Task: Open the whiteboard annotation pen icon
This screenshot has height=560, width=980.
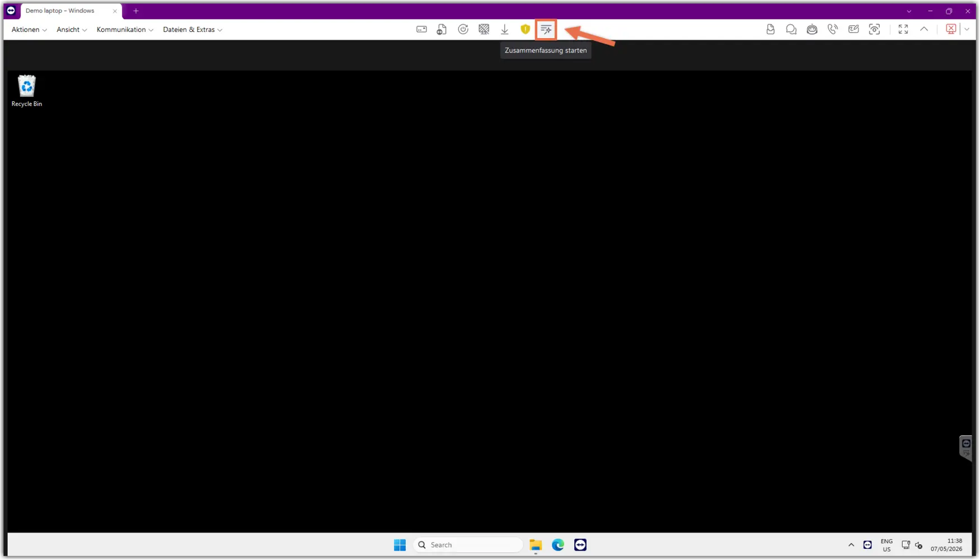Action: [854, 30]
